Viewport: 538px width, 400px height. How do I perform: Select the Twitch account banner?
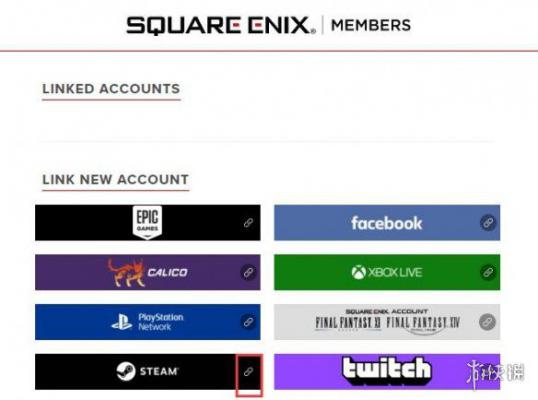pos(387,372)
